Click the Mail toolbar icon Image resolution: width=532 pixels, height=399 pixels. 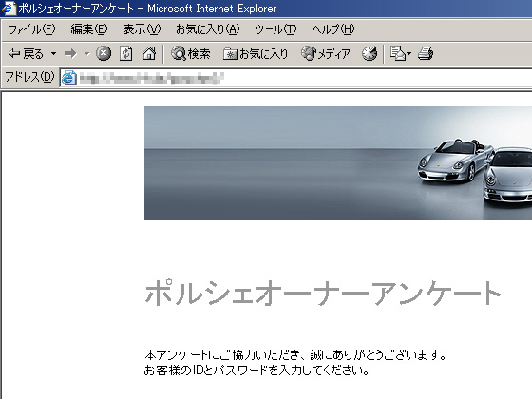coord(397,53)
